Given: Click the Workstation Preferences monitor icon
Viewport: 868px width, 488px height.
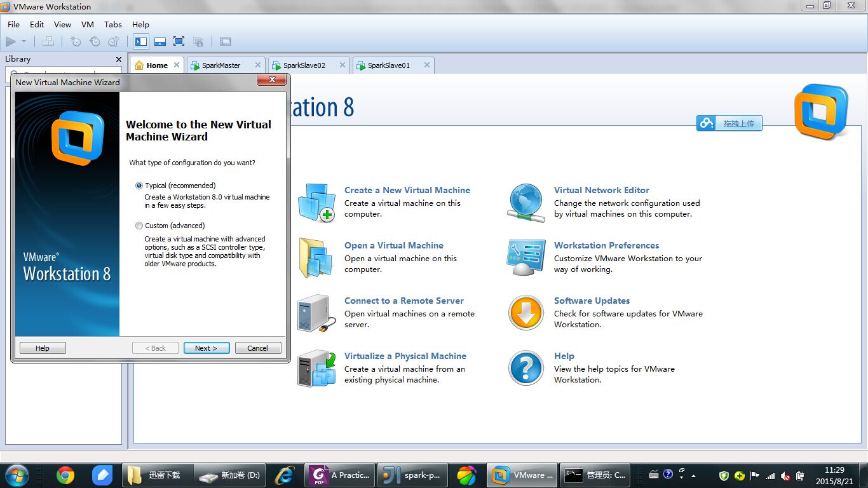Looking at the screenshot, I should pyautogui.click(x=526, y=257).
